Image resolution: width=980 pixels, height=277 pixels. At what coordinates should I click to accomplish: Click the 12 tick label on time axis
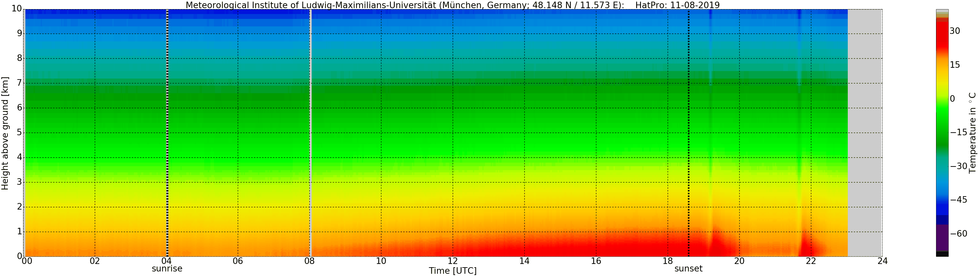point(452,261)
